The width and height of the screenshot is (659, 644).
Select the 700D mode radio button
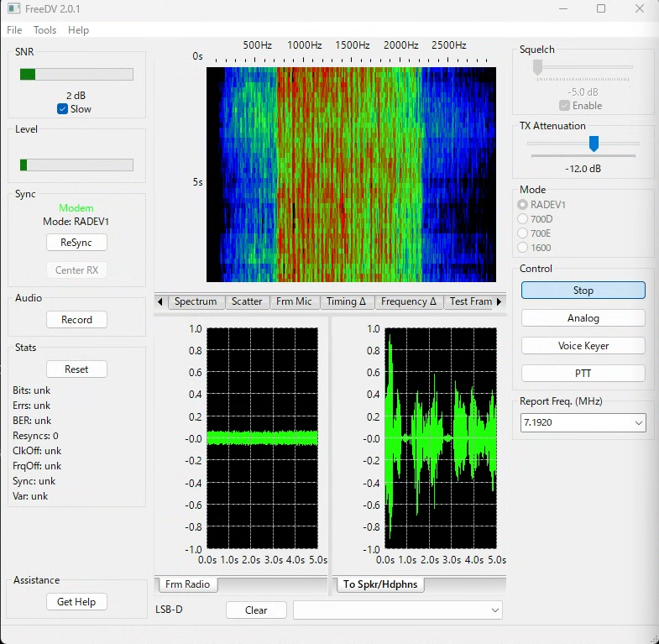(524, 219)
